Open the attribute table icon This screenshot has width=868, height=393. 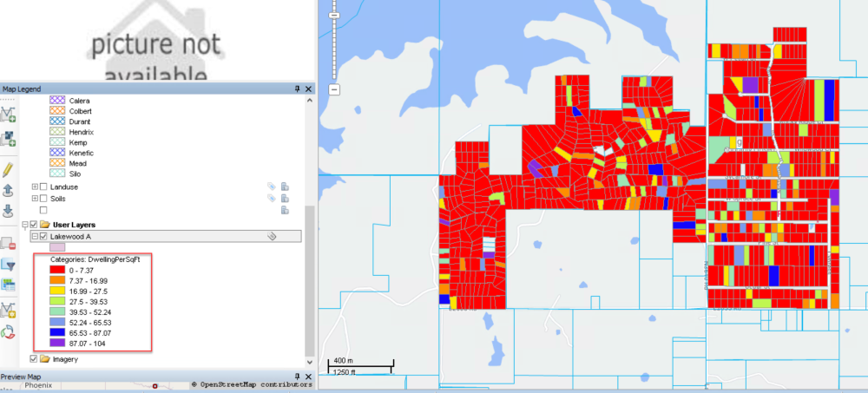tap(8, 285)
